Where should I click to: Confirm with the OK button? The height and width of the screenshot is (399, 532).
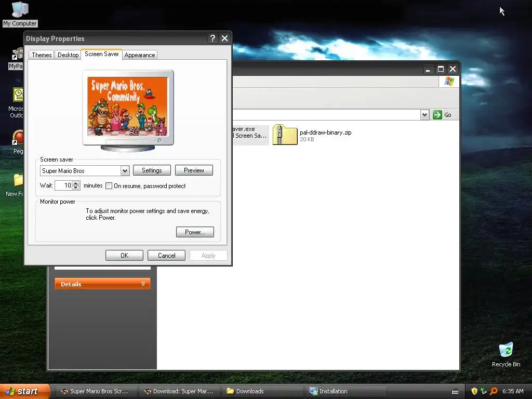pyautogui.click(x=124, y=256)
